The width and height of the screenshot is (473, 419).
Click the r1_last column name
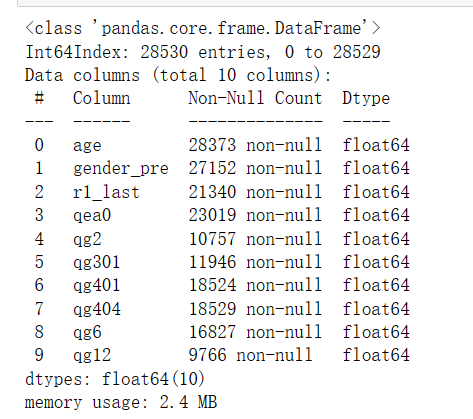(106, 192)
